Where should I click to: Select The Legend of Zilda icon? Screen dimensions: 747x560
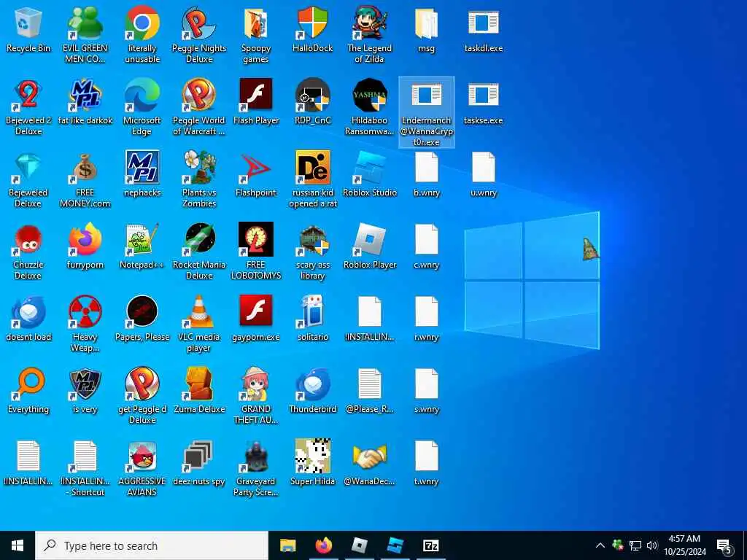370,23
